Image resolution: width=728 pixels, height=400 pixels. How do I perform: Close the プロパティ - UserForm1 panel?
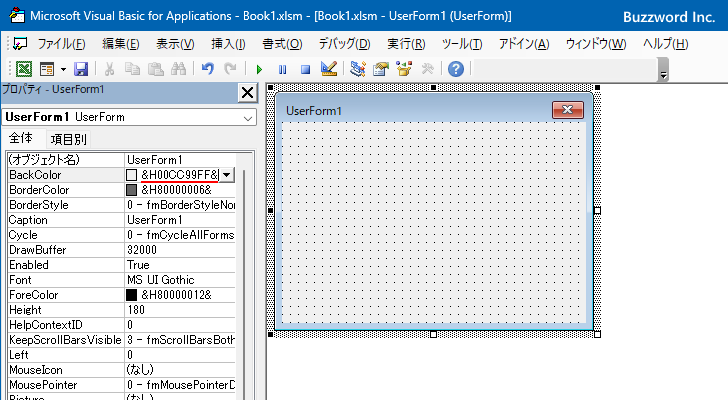(247, 93)
